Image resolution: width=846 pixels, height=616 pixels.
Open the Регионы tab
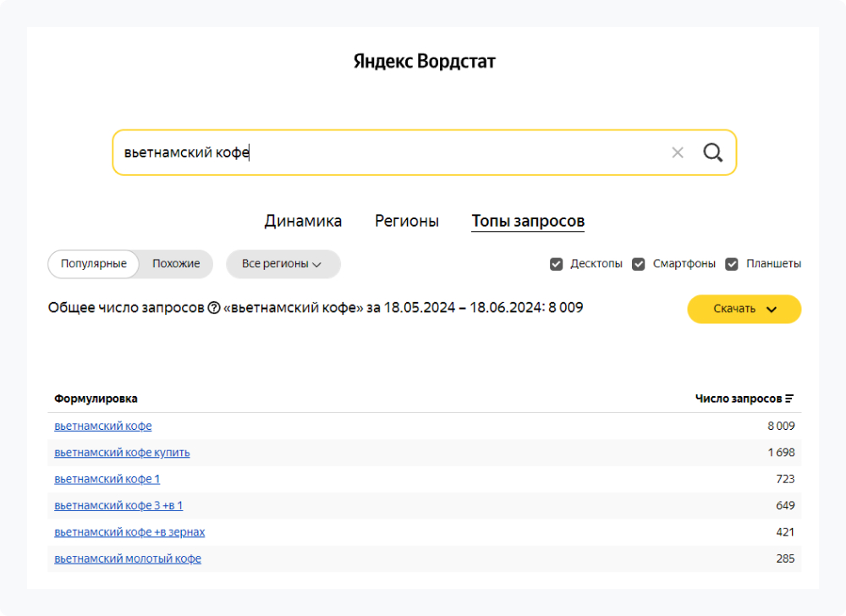click(x=407, y=220)
